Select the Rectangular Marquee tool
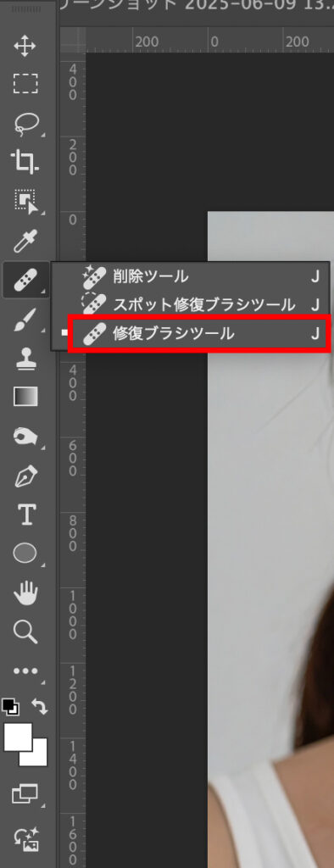 [x=25, y=84]
